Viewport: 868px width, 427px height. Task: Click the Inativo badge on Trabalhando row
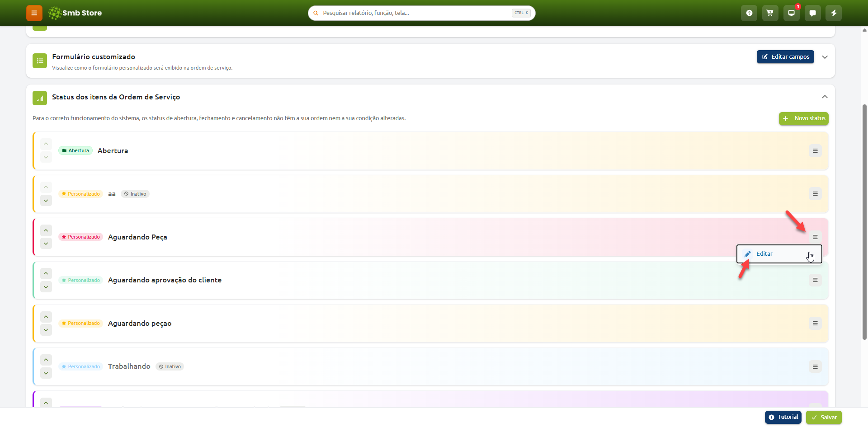pyautogui.click(x=170, y=367)
